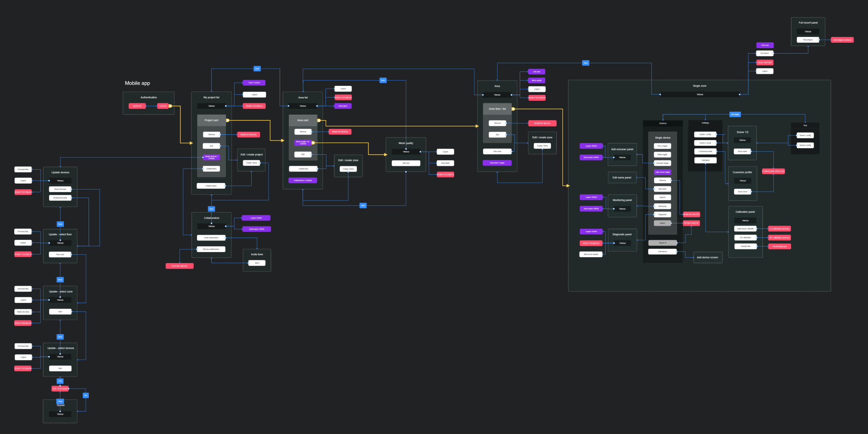Image resolution: width=868 pixels, height=434 pixels.
Task: Click the Daylight test node
Action: pyautogui.click(x=745, y=246)
